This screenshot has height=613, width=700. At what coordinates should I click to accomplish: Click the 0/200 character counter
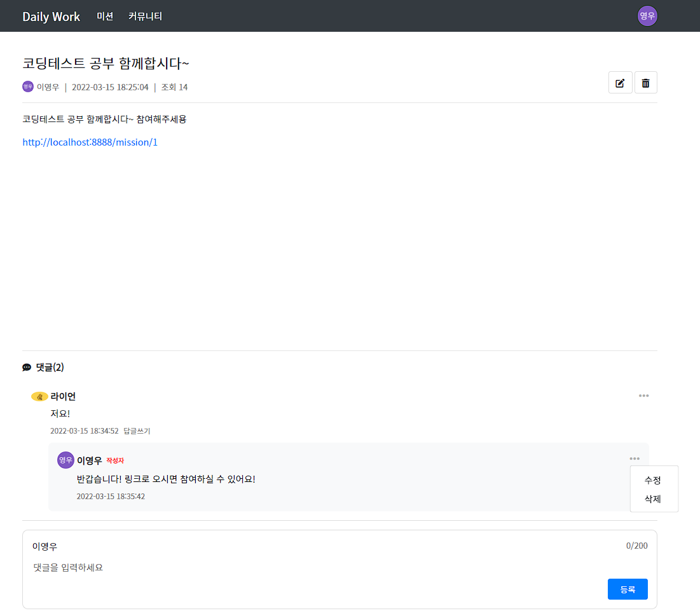click(636, 546)
